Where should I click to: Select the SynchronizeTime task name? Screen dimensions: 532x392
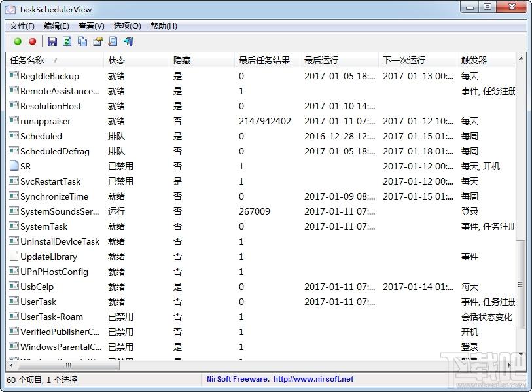pyautogui.click(x=54, y=196)
